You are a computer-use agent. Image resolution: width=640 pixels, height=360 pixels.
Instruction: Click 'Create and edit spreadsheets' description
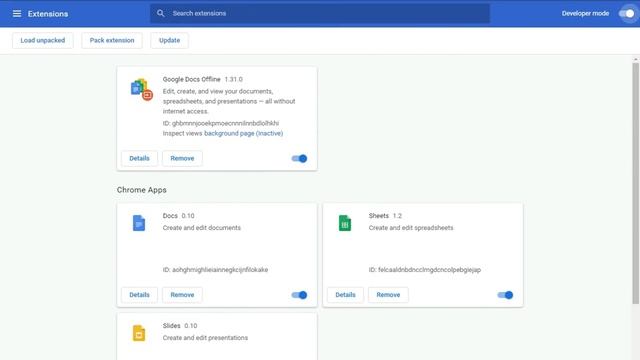click(x=411, y=228)
